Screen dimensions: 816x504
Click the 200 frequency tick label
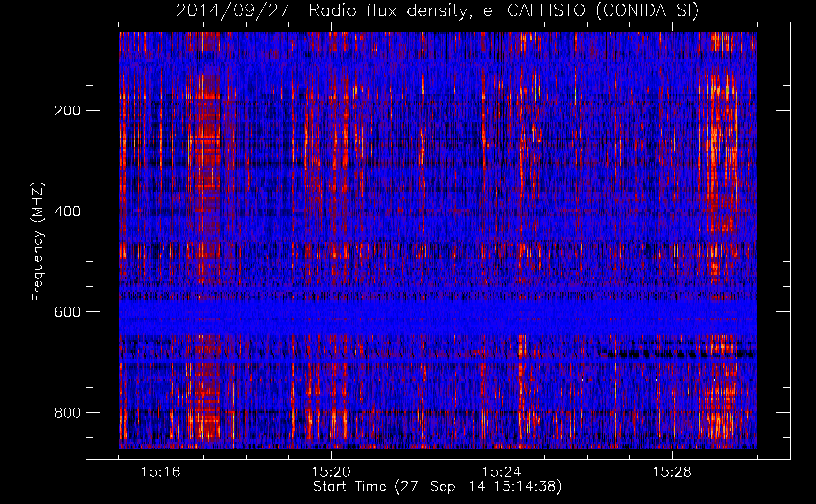67,111
